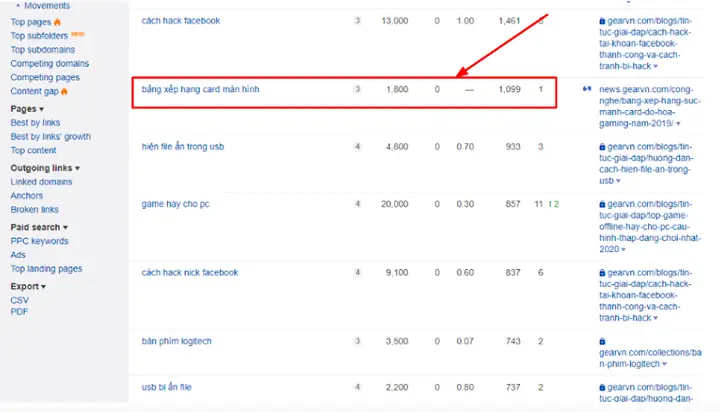
Task: Click the featured snippet quote icon
Action: click(x=587, y=89)
